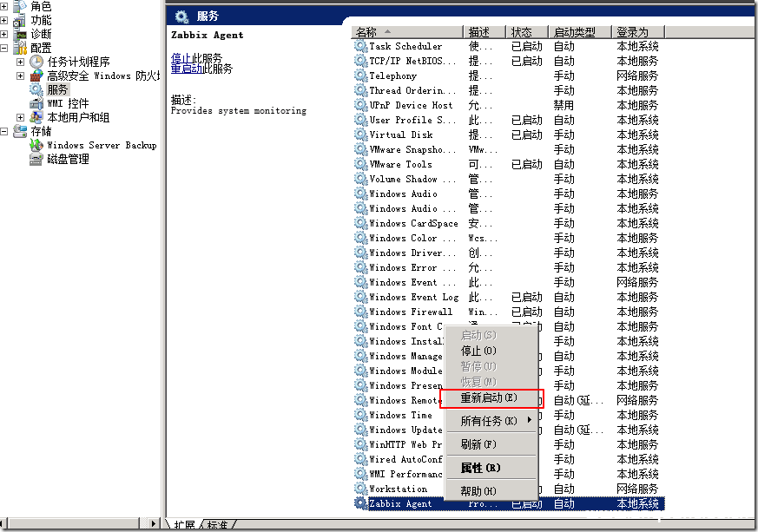
Task: Collapse the 配置 tree node
Action: pos(5,48)
